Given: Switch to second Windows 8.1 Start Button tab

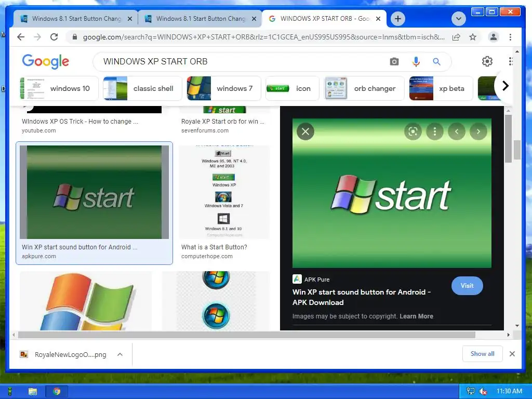Looking at the screenshot, I should (200, 19).
